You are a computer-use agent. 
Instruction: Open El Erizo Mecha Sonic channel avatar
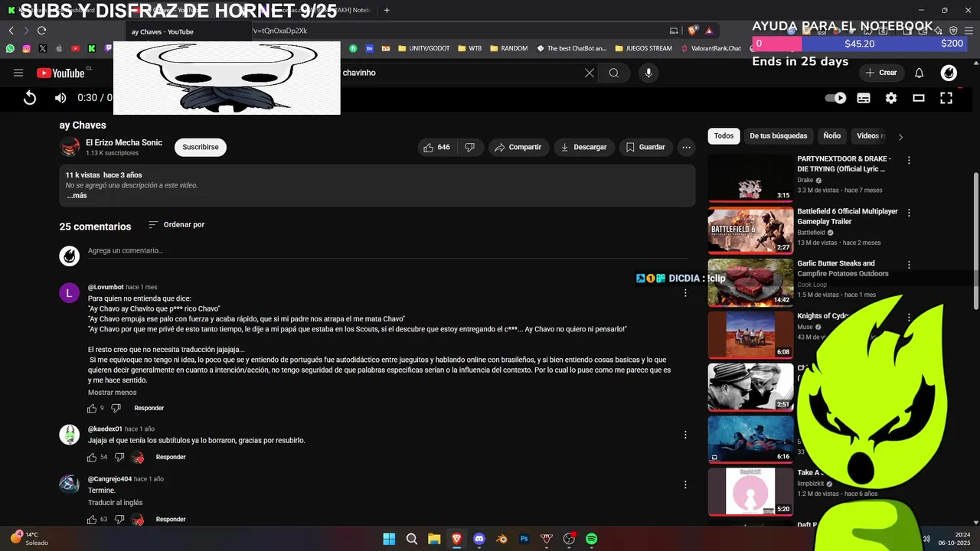[70, 147]
